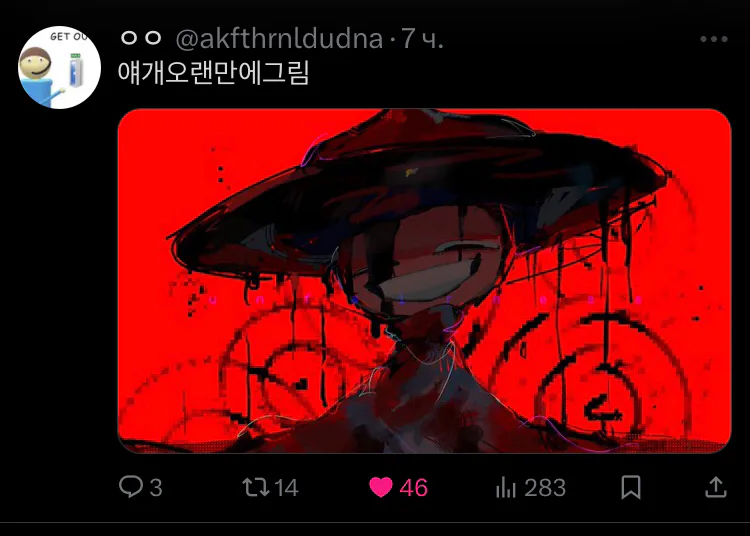Open the post text 얘개오랜만에그림
This screenshot has height=536, width=750.
(x=213, y=73)
